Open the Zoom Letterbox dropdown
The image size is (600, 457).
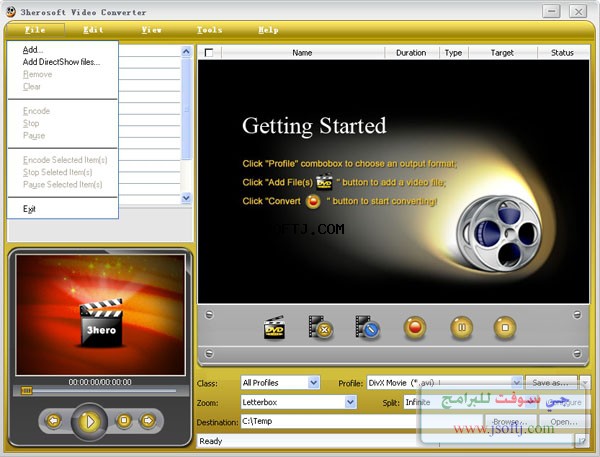(350, 402)
